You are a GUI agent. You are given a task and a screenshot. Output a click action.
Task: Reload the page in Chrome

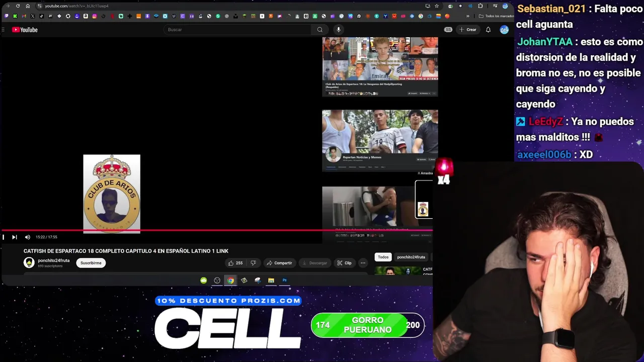tap(18, 6)
